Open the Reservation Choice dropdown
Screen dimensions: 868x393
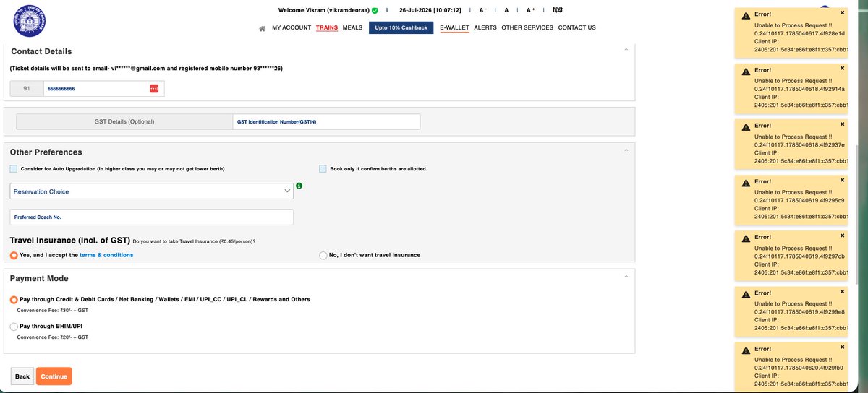pyautogui.click(x=152, y=191)
